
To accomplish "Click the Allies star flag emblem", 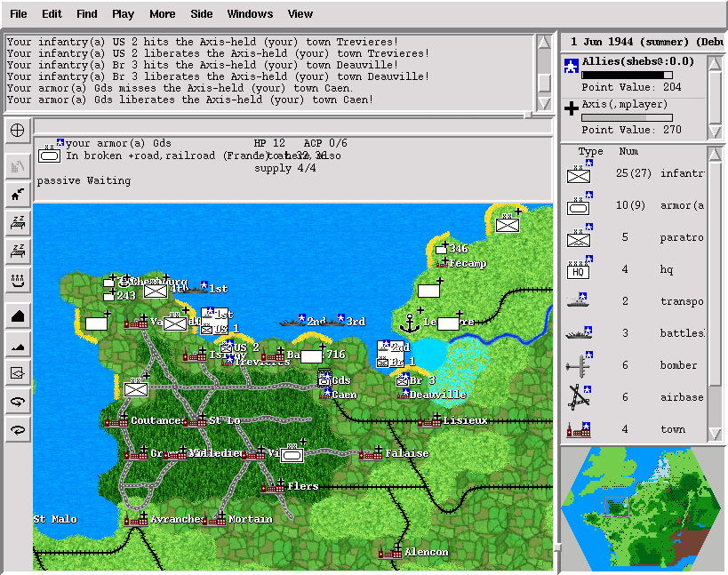I will (x=571, y=66).
